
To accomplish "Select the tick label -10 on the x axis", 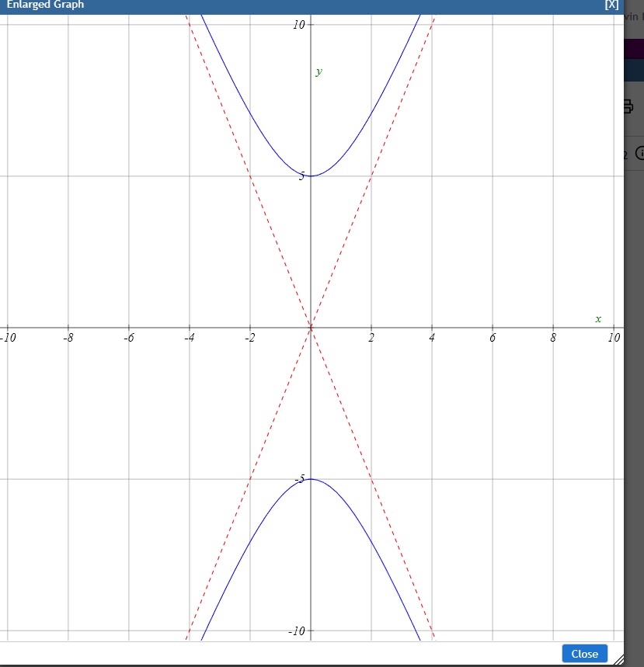I will pyautogui.click(x=8, y=337).
